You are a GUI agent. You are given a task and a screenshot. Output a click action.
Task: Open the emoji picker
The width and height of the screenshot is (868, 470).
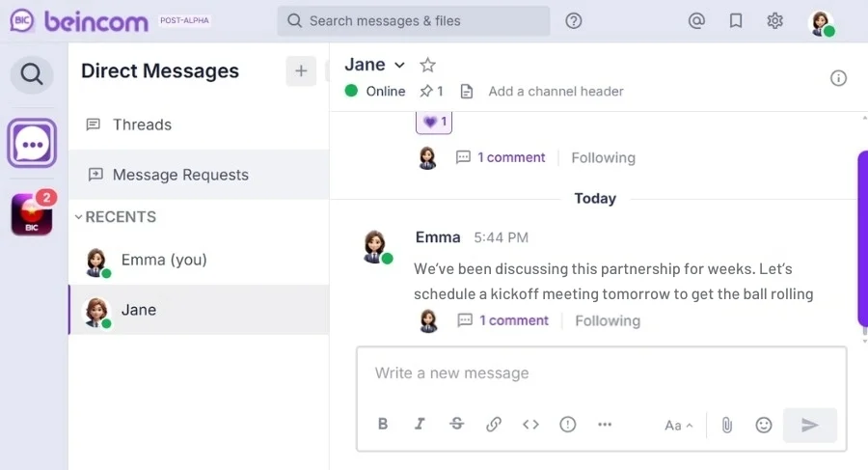click(764, 425)
